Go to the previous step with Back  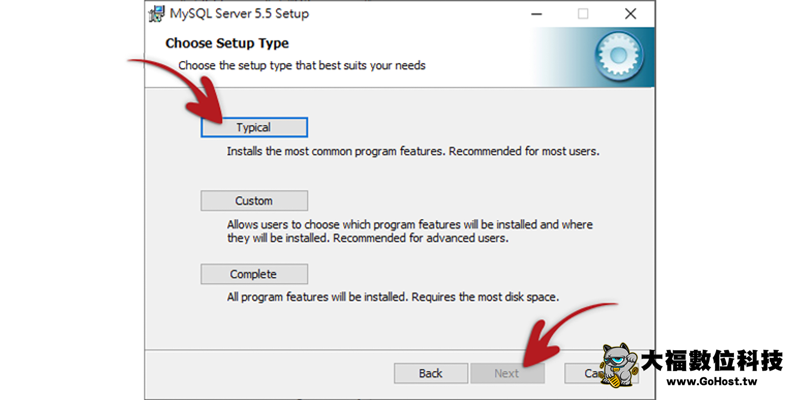[x=430, y=373]
